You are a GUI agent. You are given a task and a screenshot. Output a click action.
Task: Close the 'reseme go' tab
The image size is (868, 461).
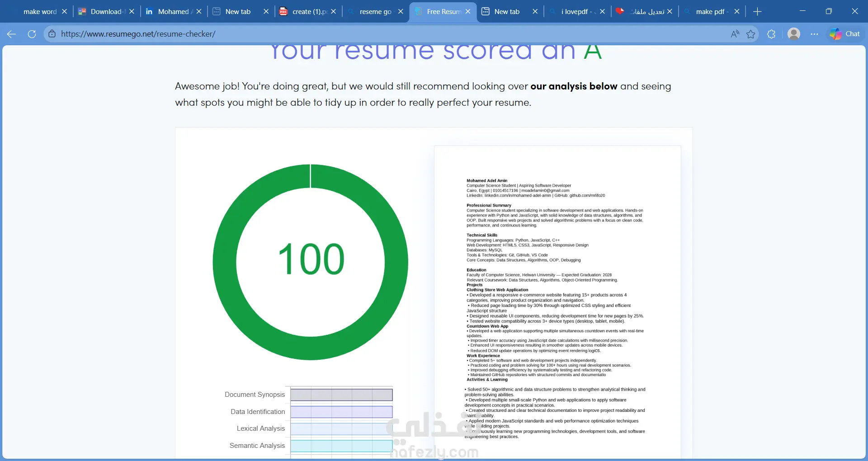401,12
